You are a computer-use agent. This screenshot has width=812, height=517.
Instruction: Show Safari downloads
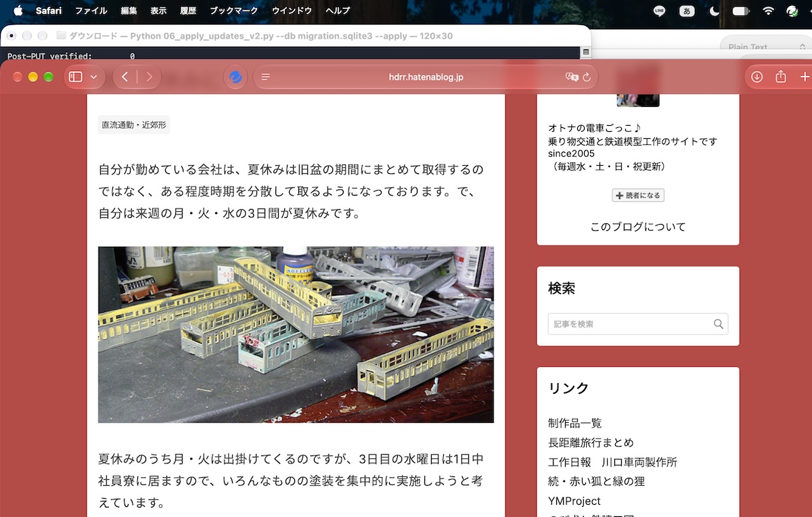click(757, 77)
